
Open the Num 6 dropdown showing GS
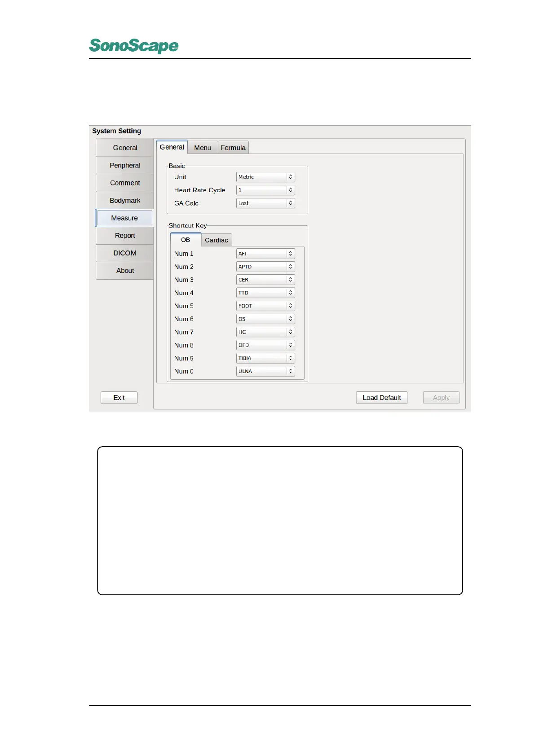pos(265,319)
